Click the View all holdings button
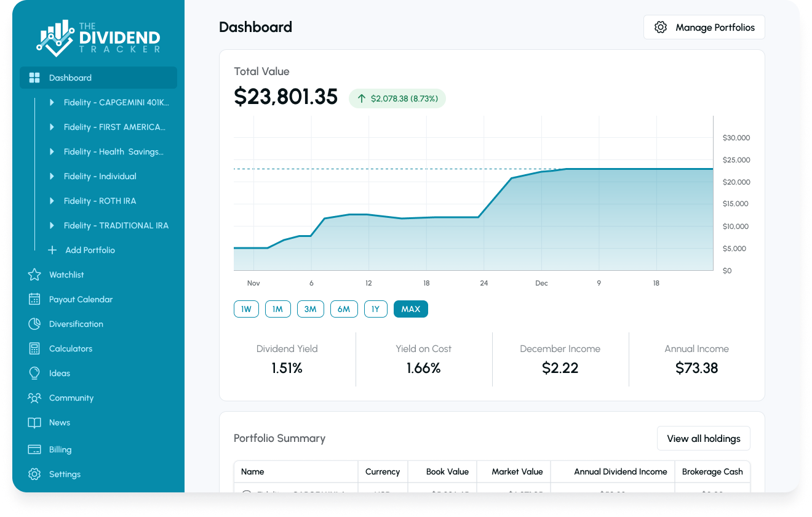 (x=703, y=438)
